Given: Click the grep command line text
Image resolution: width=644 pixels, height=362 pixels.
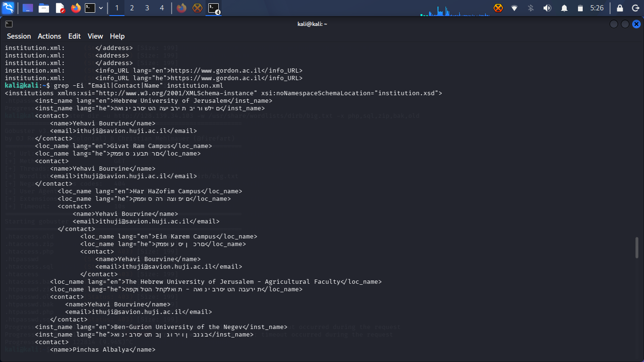Looking at the screenshot, I should (x=139, y=86).
